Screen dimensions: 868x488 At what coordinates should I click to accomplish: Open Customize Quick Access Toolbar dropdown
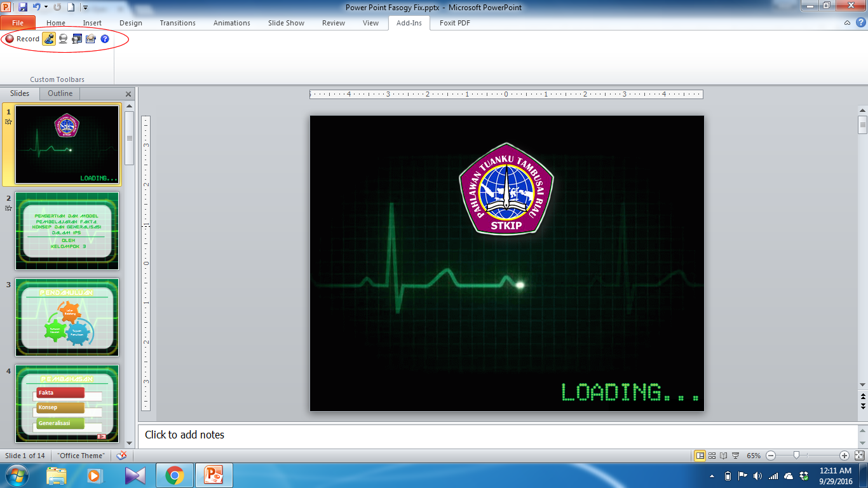click(x=85, y=8)
